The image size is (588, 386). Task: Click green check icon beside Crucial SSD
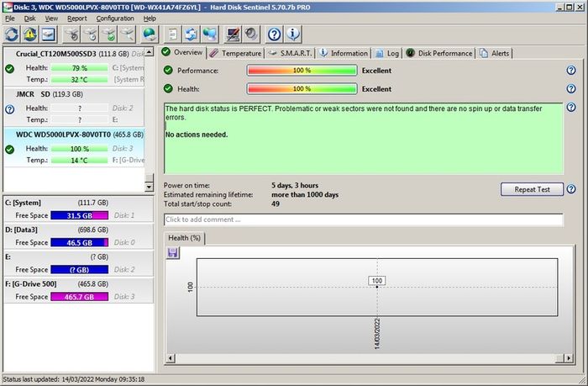tap(10, 69)
